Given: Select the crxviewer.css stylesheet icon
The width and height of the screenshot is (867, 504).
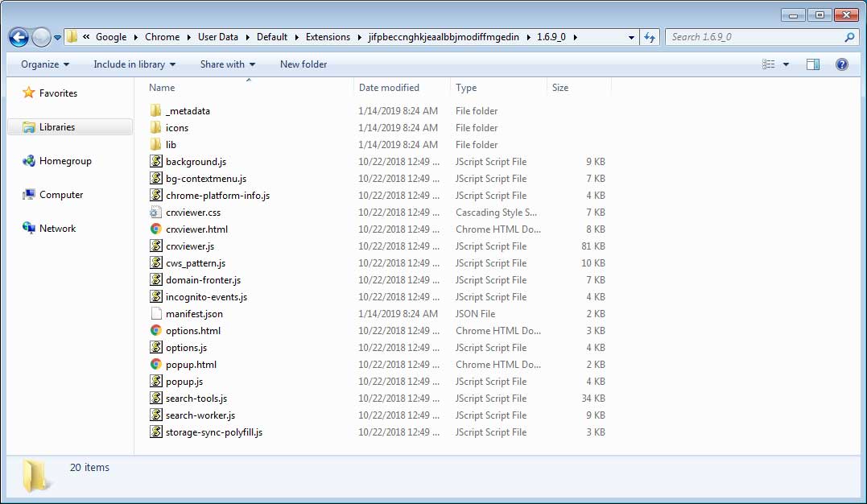Looking at the screenshot, I should [156, 213].
